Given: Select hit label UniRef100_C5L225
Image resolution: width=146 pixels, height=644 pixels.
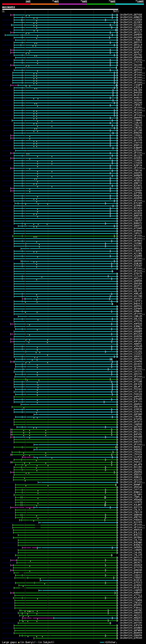Looking at the screenshot, I should coord(131,555).
